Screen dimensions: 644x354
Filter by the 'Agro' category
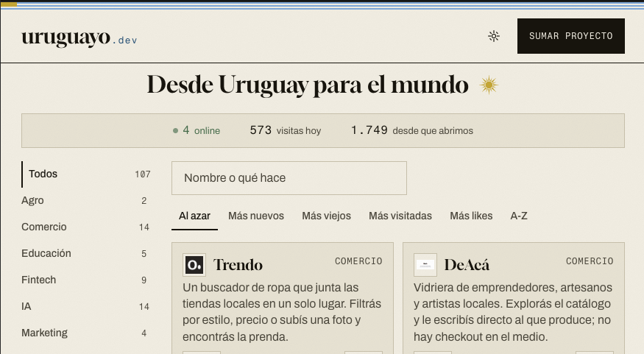pos(87,200)
